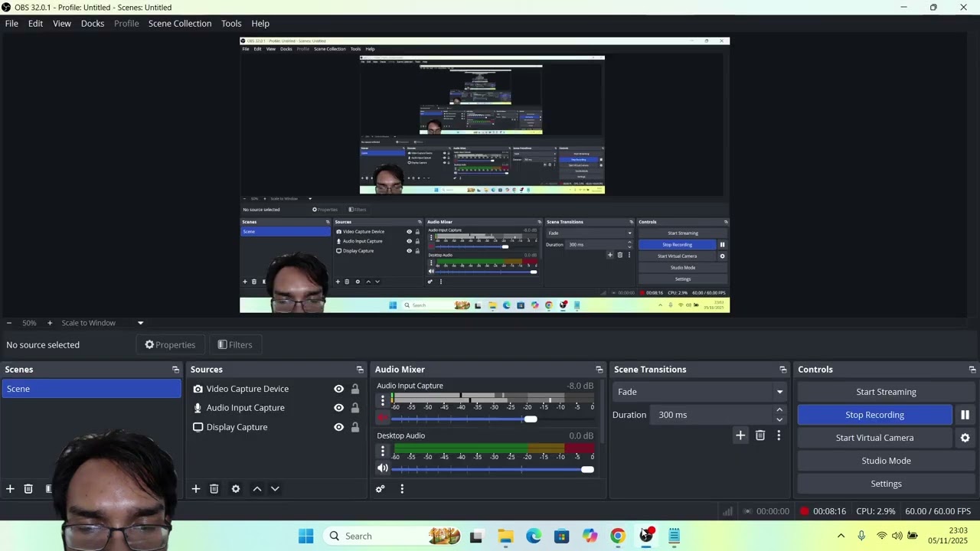Screen dimensions: 980x551
Task: Open Microsoft Edge from taskbar
Action: [x=534, y=536]
